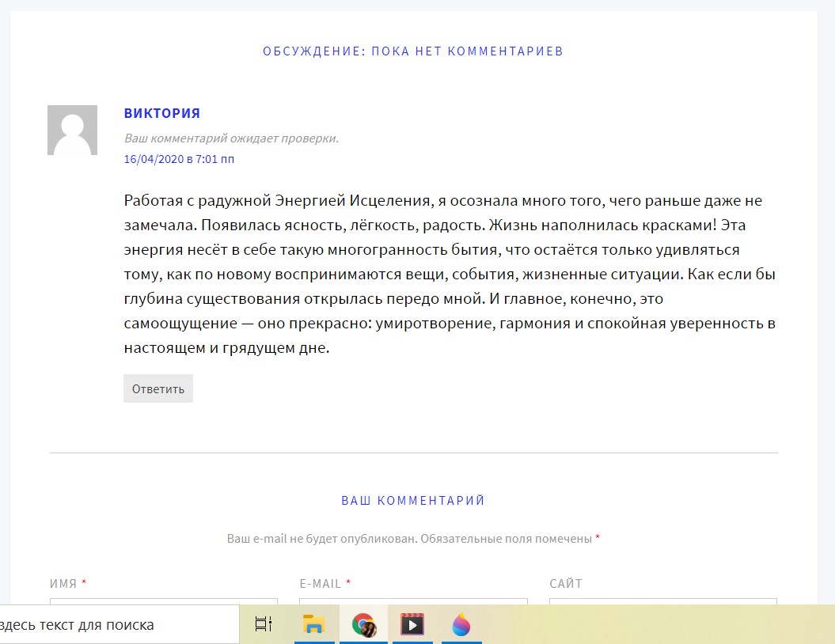
Task: Open Task View from the taskbar
Action: click(x=264, y=623)
